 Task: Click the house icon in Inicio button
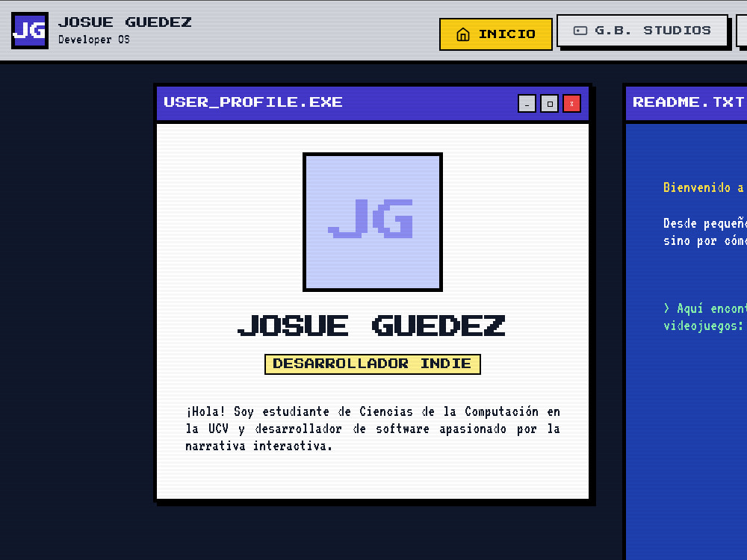(x=462, y=34)
